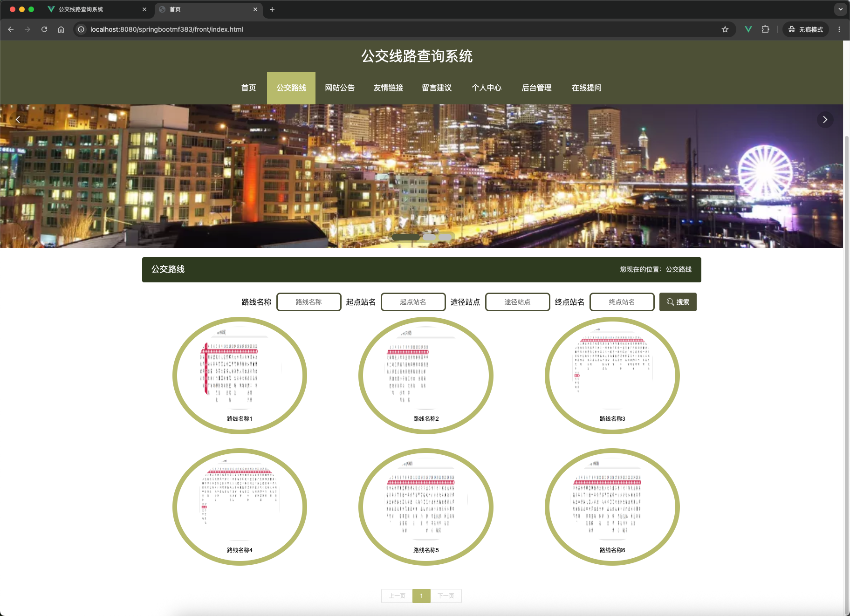The image size is (850, 616).
Task: Click the 您现在的位置：公交路线 breadcrumb text
Action: [656, 269]
